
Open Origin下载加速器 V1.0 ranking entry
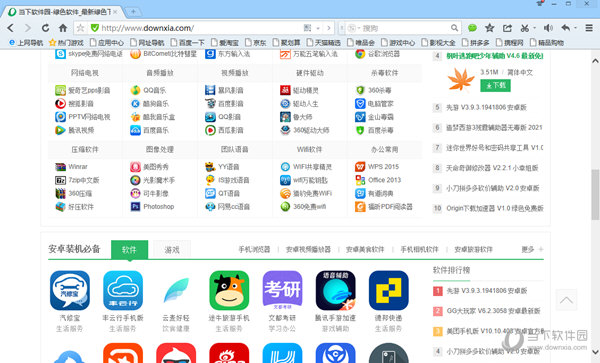coord(494,208)
